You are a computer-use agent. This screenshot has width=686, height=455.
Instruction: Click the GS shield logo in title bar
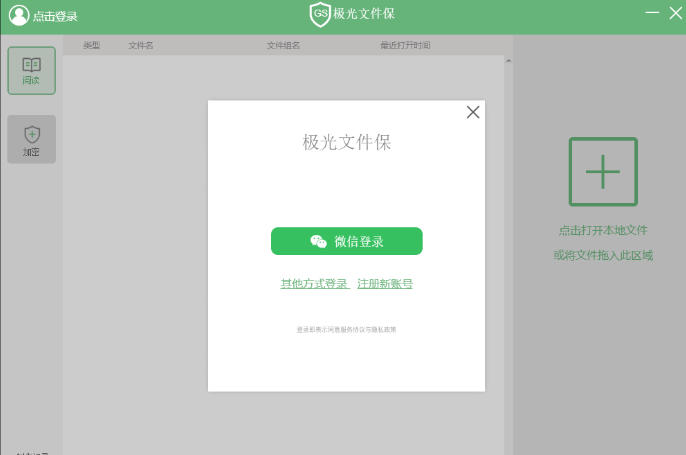click(x=320, y=14)
